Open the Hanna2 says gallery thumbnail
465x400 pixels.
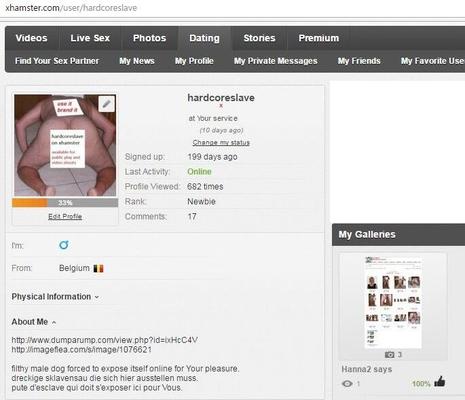tap(393, 302)
